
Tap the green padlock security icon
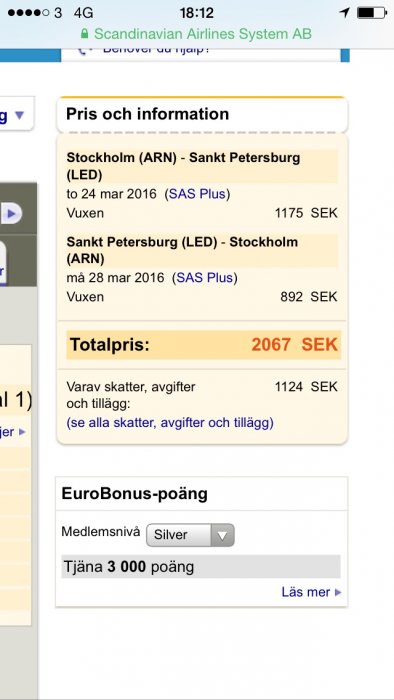[84, 34]
